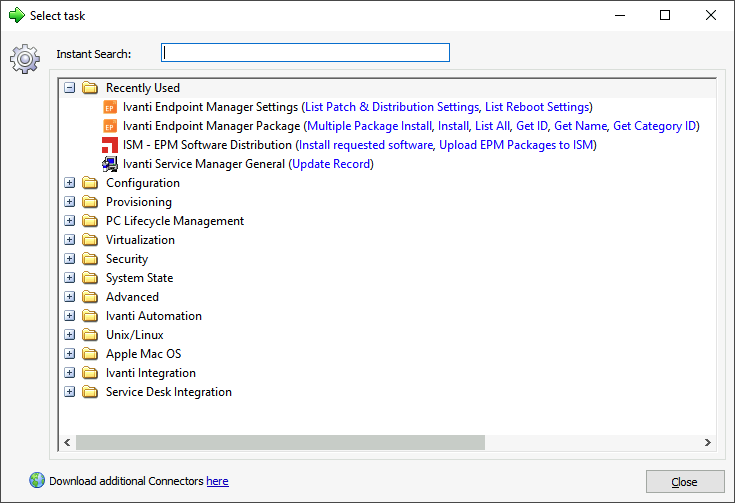Click the Ivanti Endpoint Manager Settings icon

[110, 107]
